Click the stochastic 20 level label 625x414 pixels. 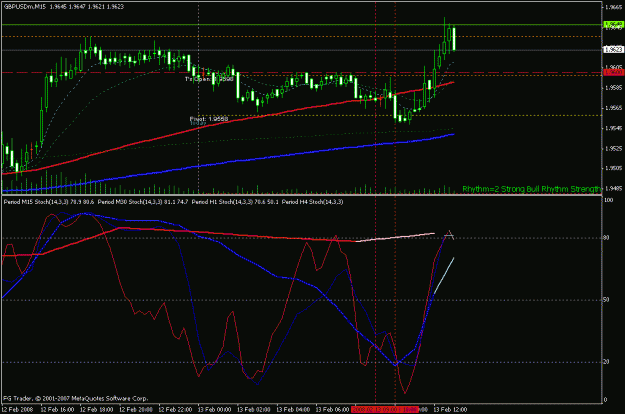coord(607,362)
